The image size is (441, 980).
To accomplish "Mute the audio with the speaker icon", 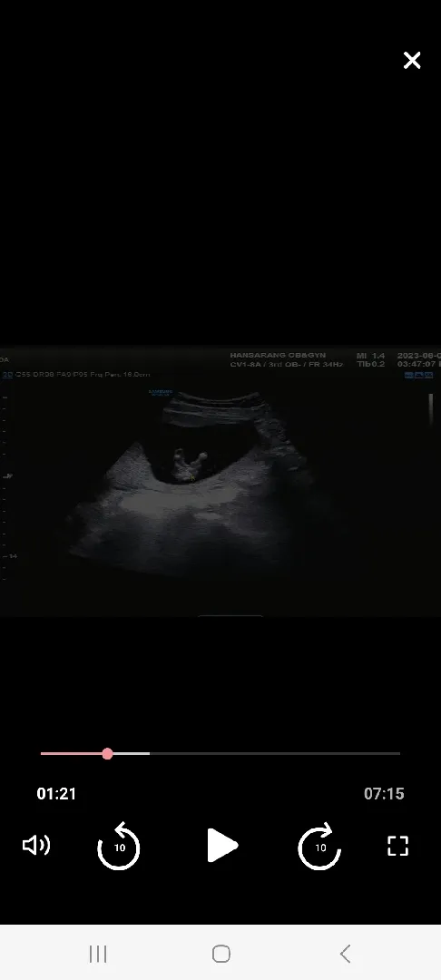I will click(36, 846).
